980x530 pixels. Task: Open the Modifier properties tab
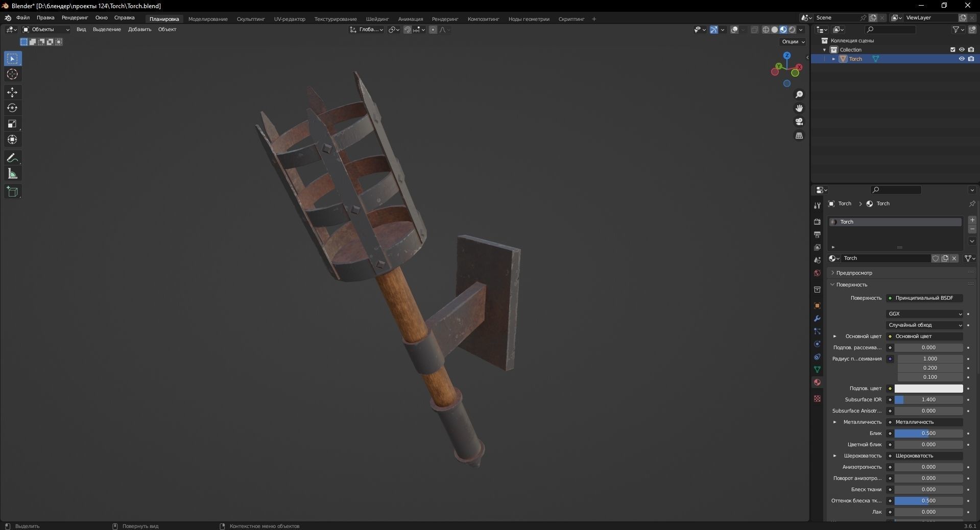coord(817,319)
